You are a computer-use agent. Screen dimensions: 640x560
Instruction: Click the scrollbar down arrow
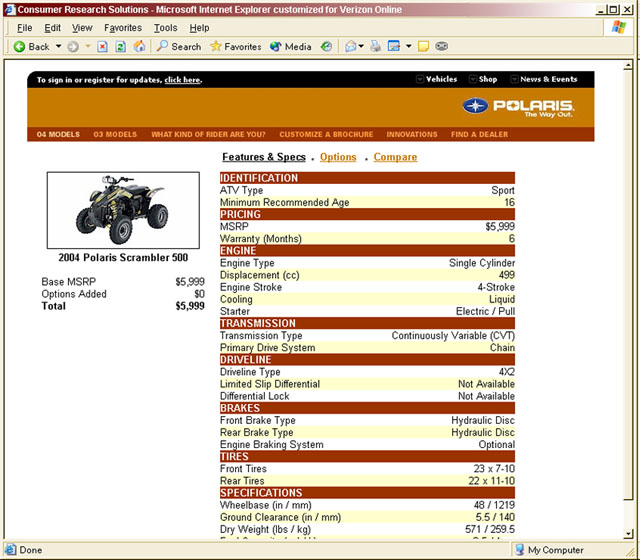tap(628, 533)
